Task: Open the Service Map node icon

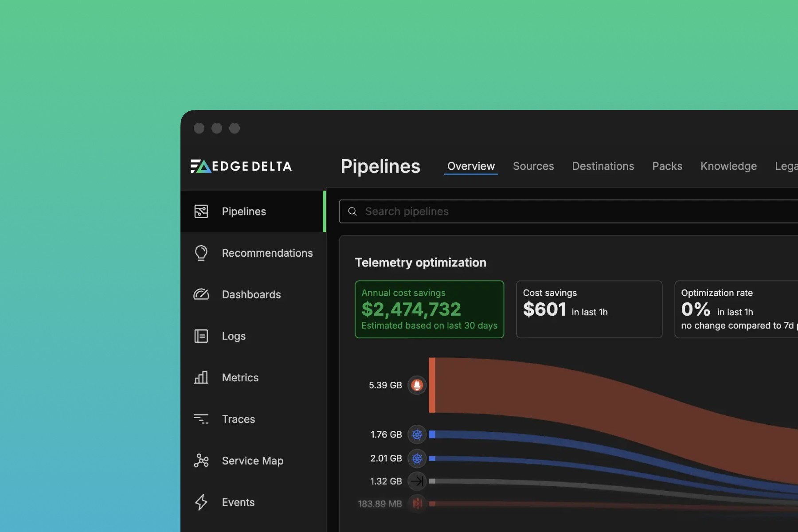Action: coord(201,461)
